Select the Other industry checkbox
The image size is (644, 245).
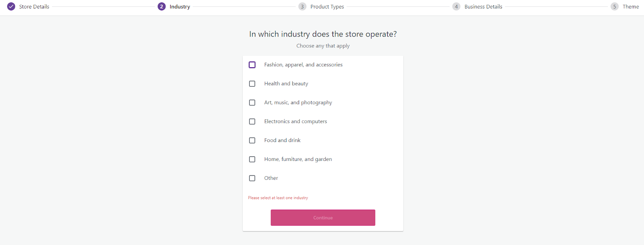[252, 178]
